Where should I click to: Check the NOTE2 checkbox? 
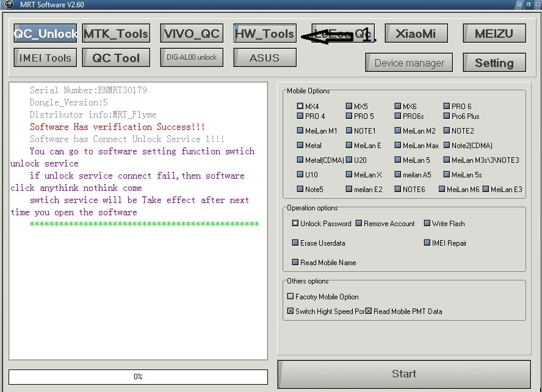(447, 130)
